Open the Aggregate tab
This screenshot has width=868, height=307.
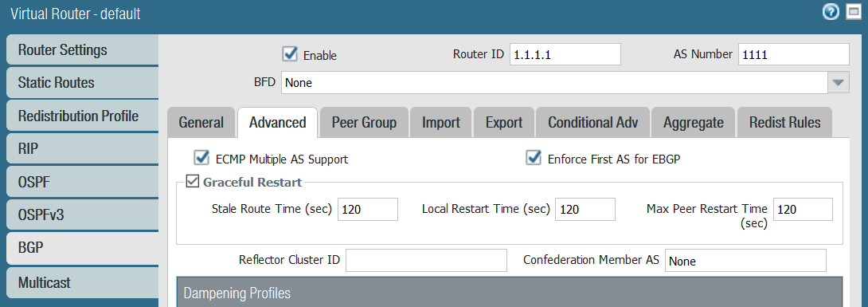click(x=693, y=123)
